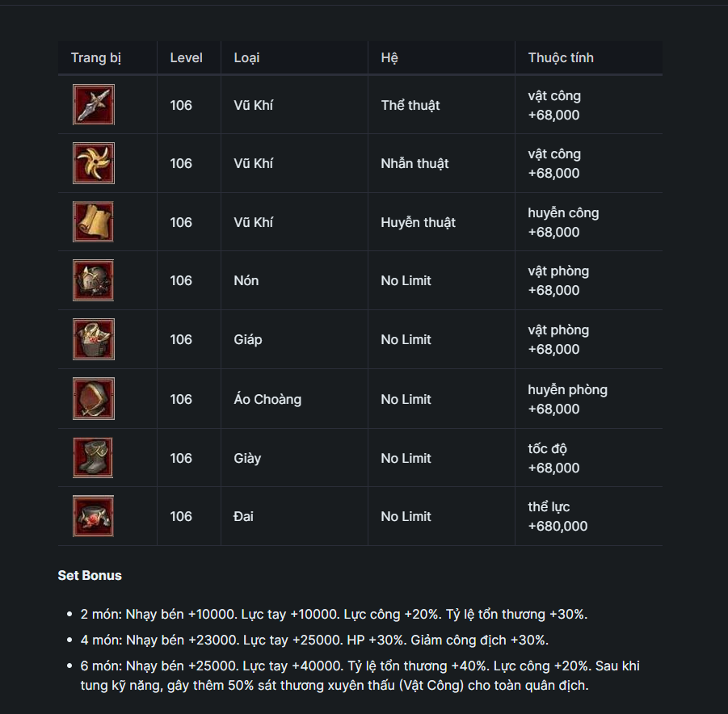
Task: Click the Nhẫn thuật cell
Action: point(414,163)
